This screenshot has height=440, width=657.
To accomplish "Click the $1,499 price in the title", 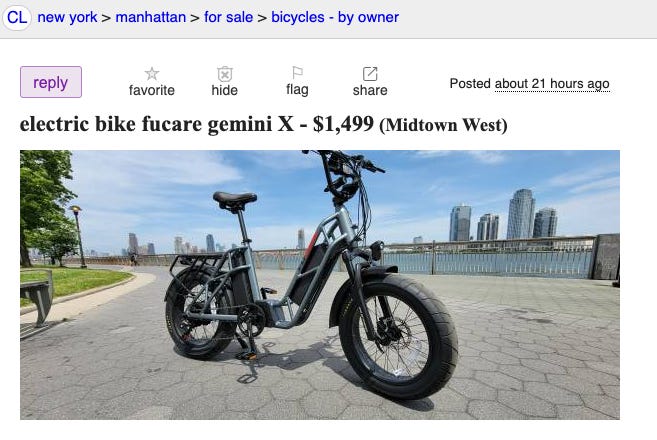I will click(x=343, y=124).
